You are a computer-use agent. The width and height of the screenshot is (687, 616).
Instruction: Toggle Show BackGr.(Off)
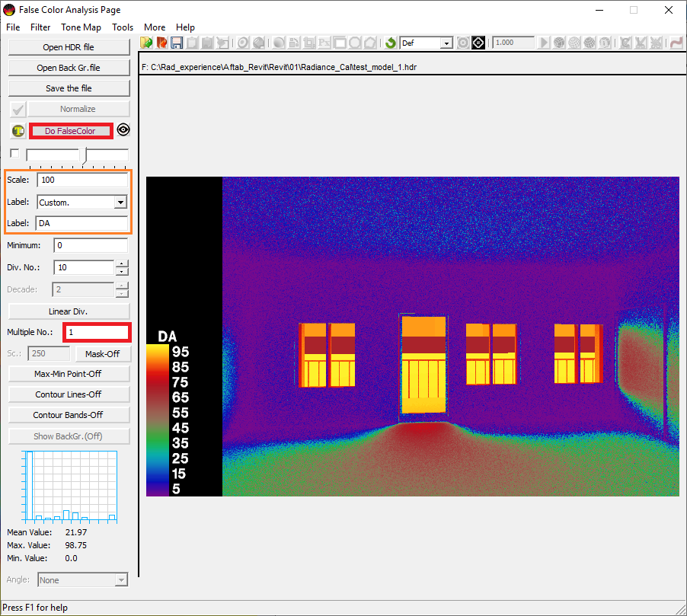point(69,436)
